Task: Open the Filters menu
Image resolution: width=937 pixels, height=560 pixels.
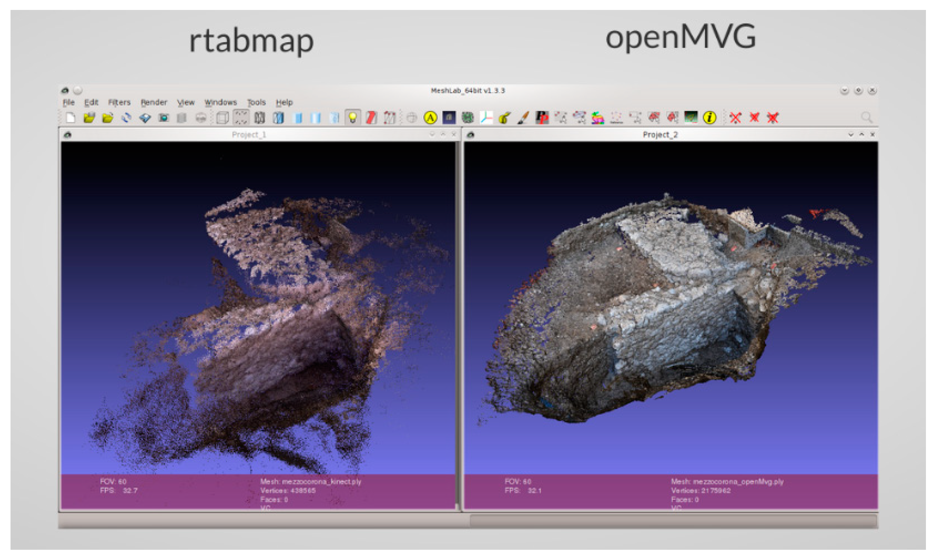Action: [119, 102]
